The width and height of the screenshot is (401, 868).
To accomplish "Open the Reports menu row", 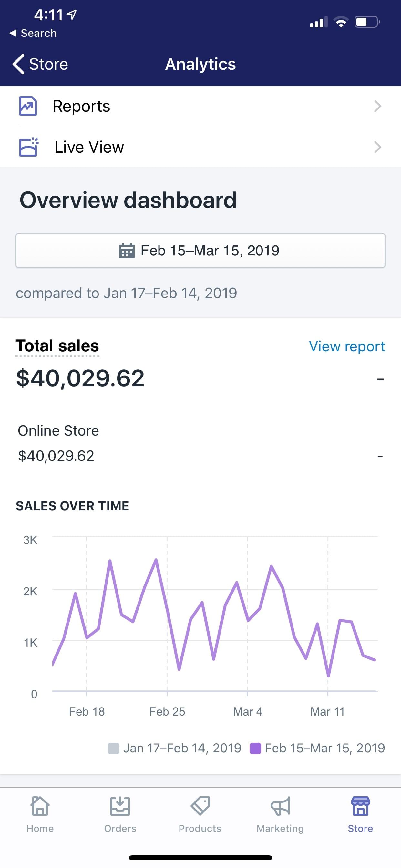I will (x=200, y=106).
